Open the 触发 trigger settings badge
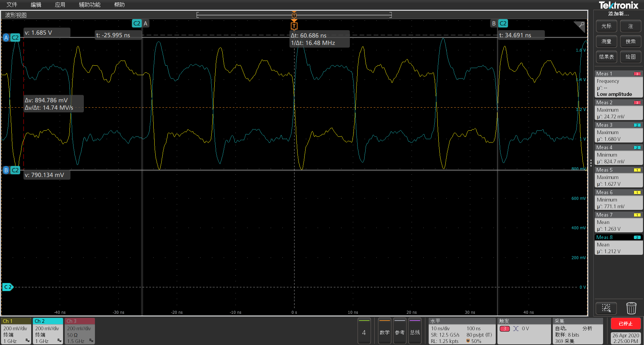644x345 pixels. pos(524,331)
